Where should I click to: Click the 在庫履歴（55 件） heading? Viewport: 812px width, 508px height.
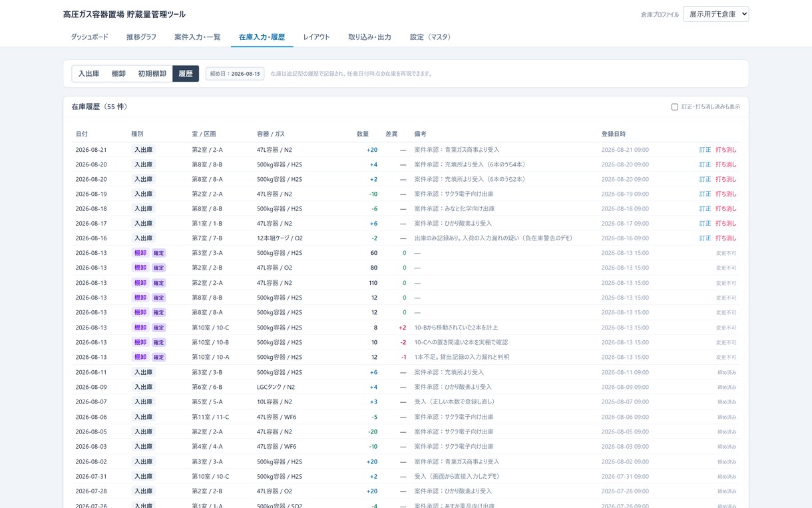100,107
